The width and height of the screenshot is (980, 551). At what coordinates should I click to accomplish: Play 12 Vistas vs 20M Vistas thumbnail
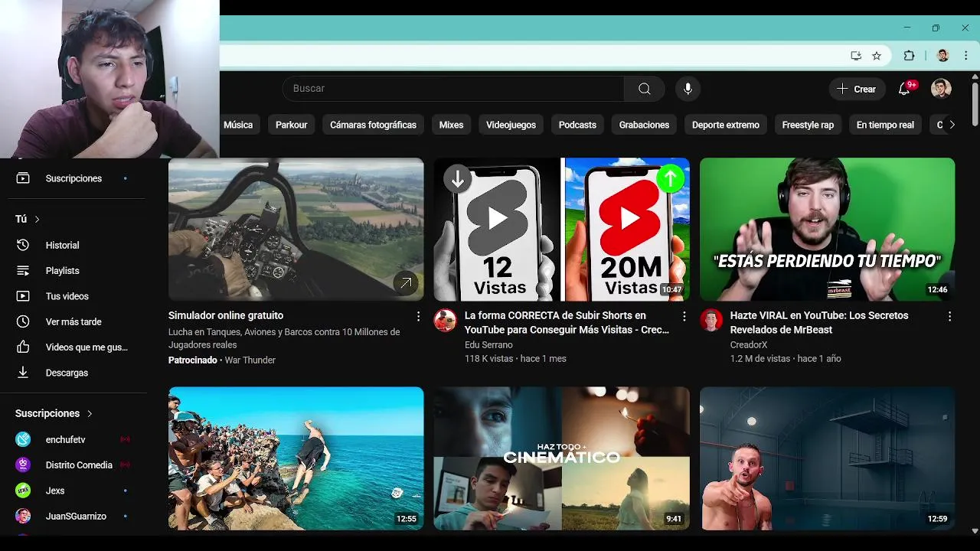(562, 230)
